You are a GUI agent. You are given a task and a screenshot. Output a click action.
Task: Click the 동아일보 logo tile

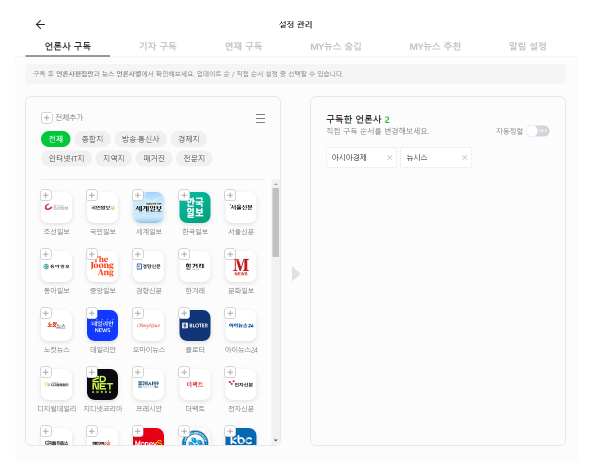click(x=56, y=267)
